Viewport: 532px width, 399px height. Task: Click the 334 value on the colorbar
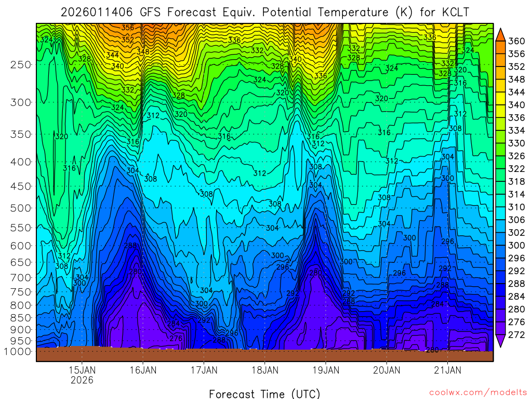coord(516,130)
